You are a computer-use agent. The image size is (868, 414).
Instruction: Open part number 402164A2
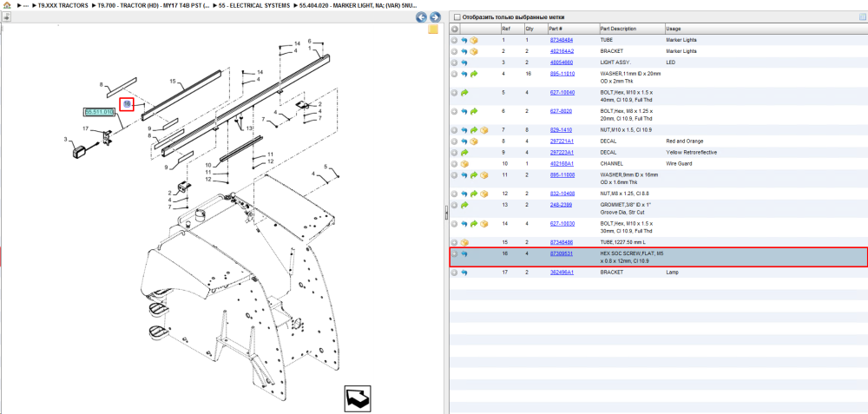pyautogui.click(x=562, y=51)
